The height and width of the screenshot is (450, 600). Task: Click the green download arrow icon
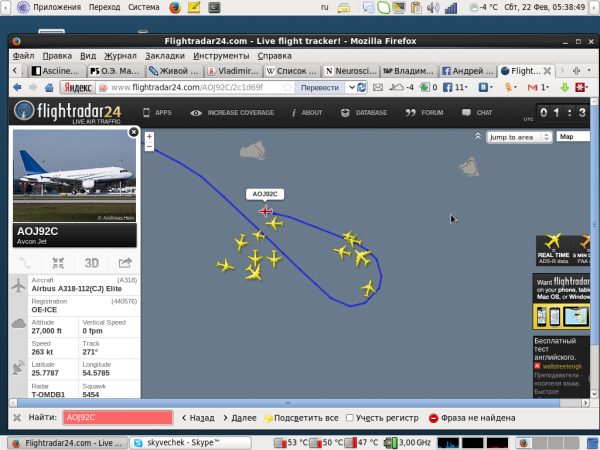tap(564, 88)
